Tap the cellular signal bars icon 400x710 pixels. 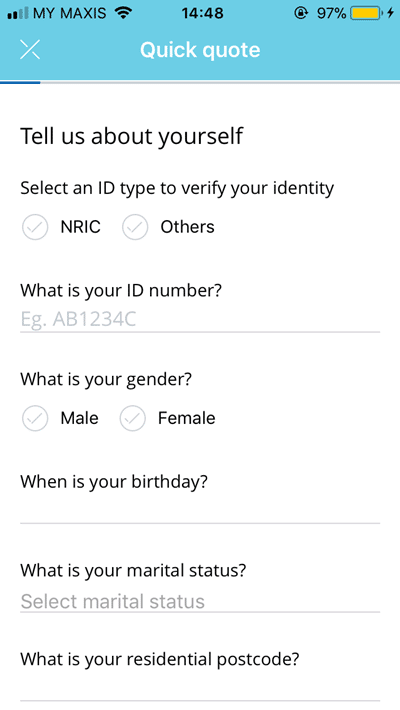(x=18, y=14)
